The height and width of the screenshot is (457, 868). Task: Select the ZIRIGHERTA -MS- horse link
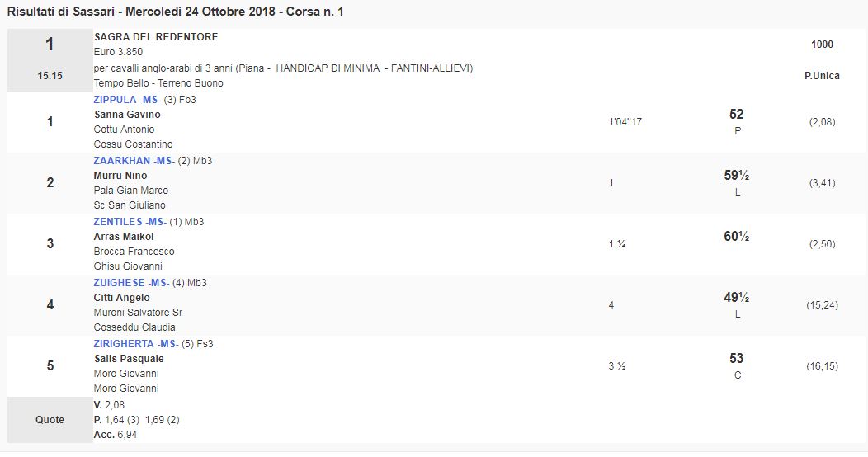pos(135,344)
